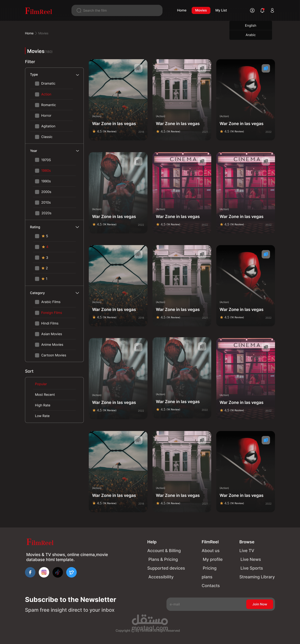Tick the 1980s year checkbox
This screenshot has height=644, width=300.
point(37,170)
